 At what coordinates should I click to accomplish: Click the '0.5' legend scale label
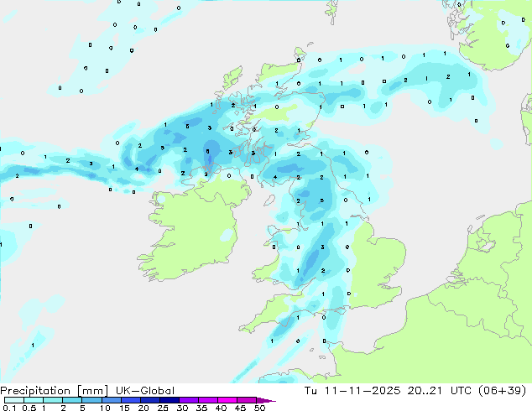pos(29,408)
